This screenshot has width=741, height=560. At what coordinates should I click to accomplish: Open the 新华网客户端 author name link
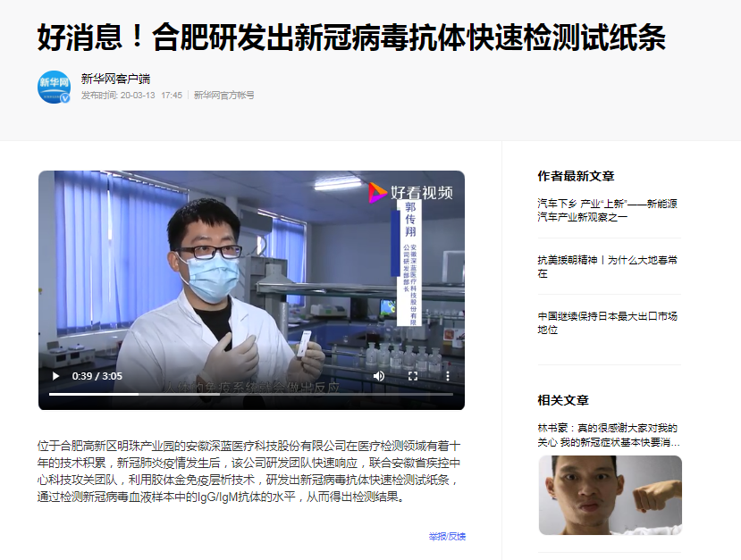116,79
